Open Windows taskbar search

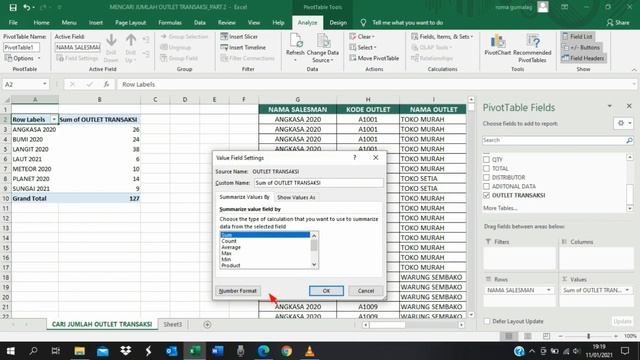click(x=33, y=351)
